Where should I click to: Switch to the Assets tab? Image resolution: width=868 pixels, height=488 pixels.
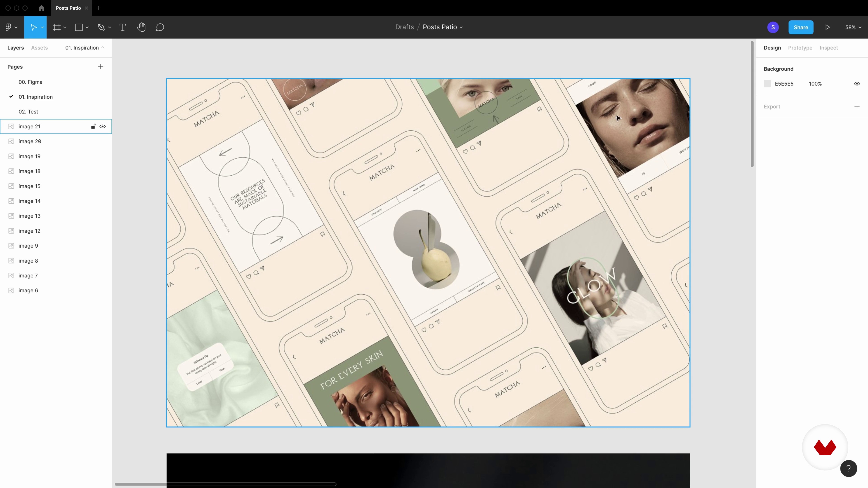coord(39,48)
